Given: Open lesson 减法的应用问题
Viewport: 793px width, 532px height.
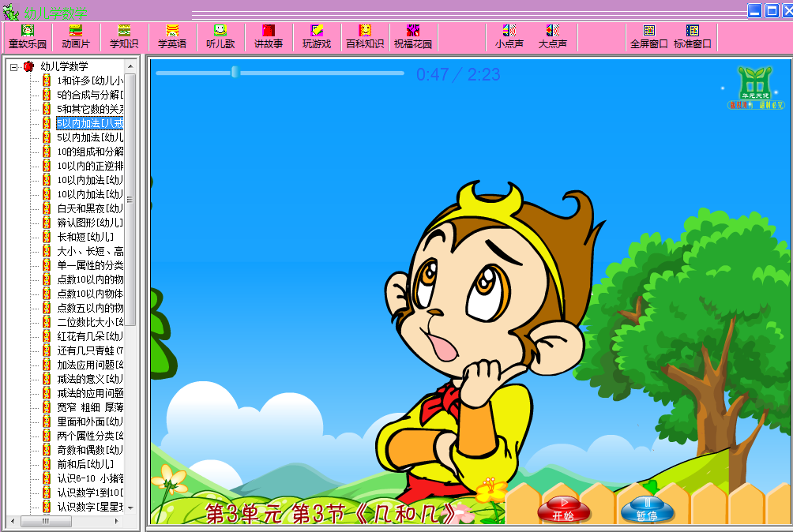Looking at the screenshot, I should [89, 393].
